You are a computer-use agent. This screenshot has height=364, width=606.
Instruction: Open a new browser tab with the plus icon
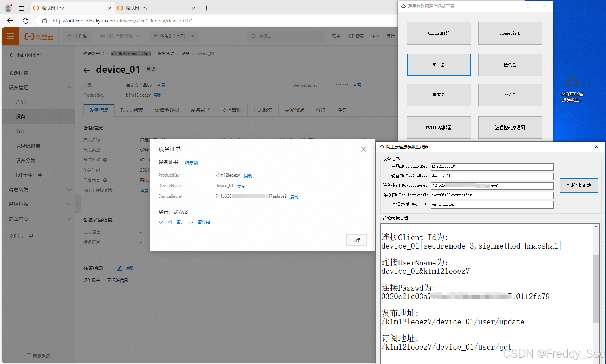coord(206,8)
